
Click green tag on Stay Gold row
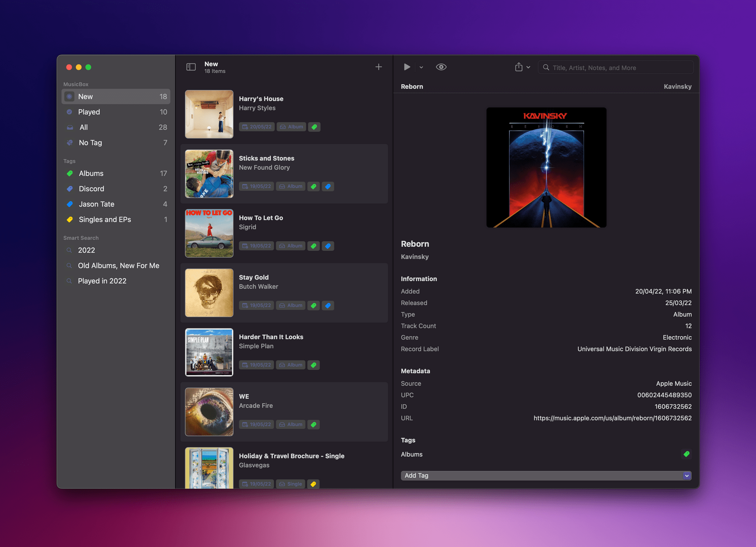click(x=313, y=305)
